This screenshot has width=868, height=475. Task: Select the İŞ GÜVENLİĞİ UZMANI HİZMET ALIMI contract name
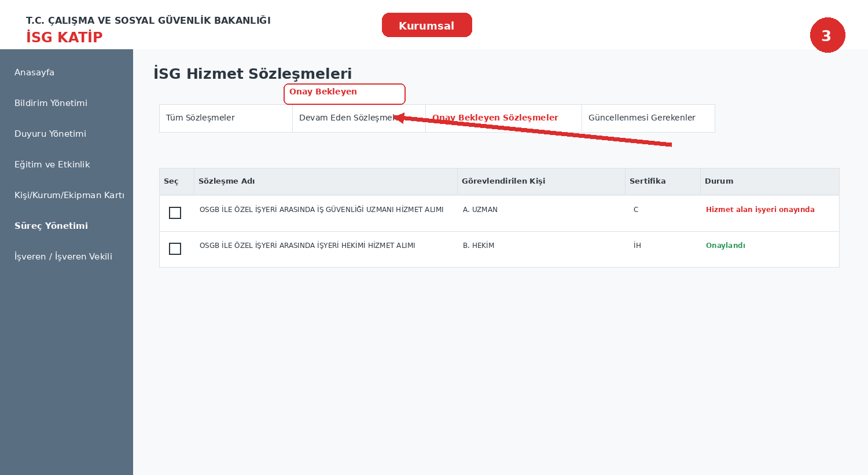pos(322,210)
